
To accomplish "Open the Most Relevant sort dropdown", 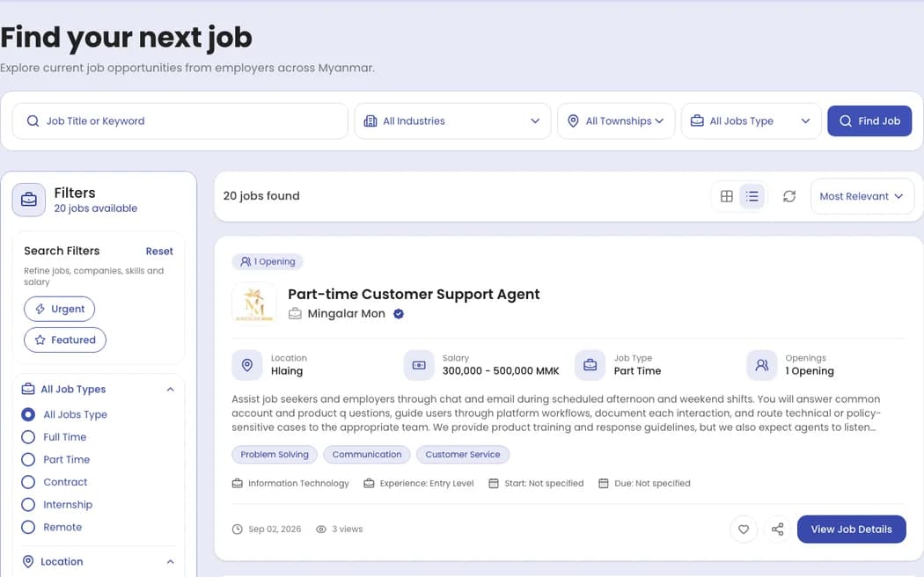I will 862,196.
